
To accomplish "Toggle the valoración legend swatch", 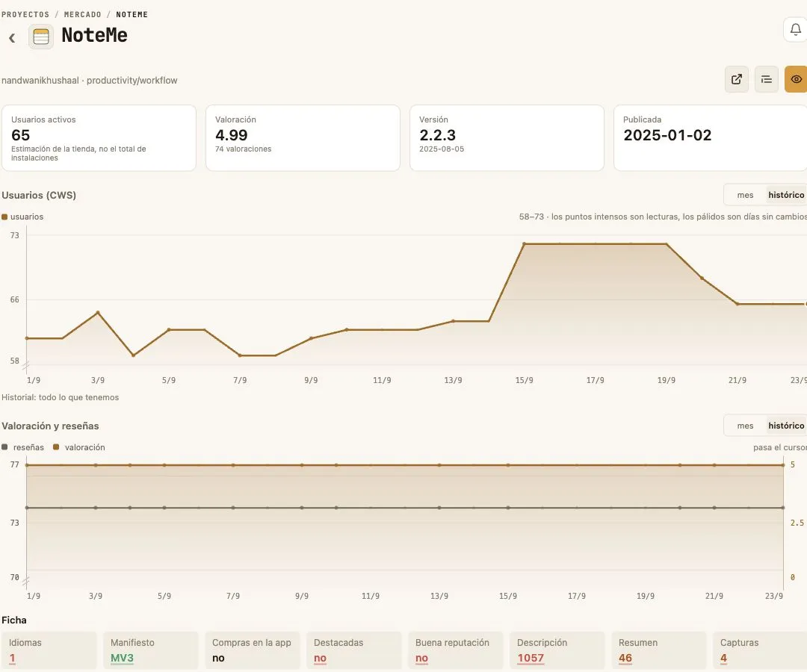I will click(x=56, y=447).
